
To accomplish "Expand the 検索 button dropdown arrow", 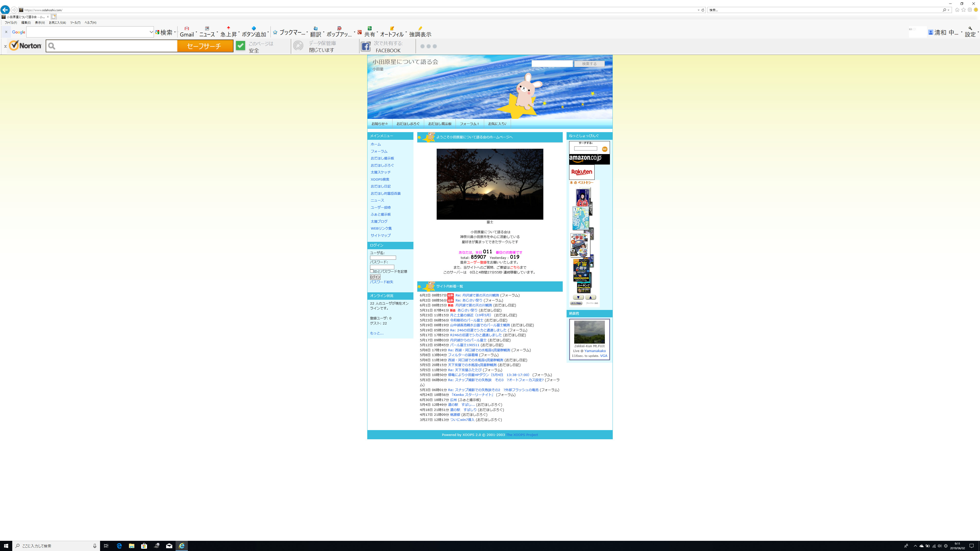I will click(x=175, y=32).
